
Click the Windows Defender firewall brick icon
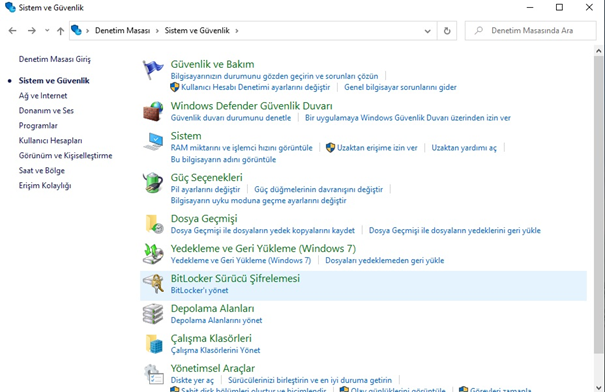[153, 112]
